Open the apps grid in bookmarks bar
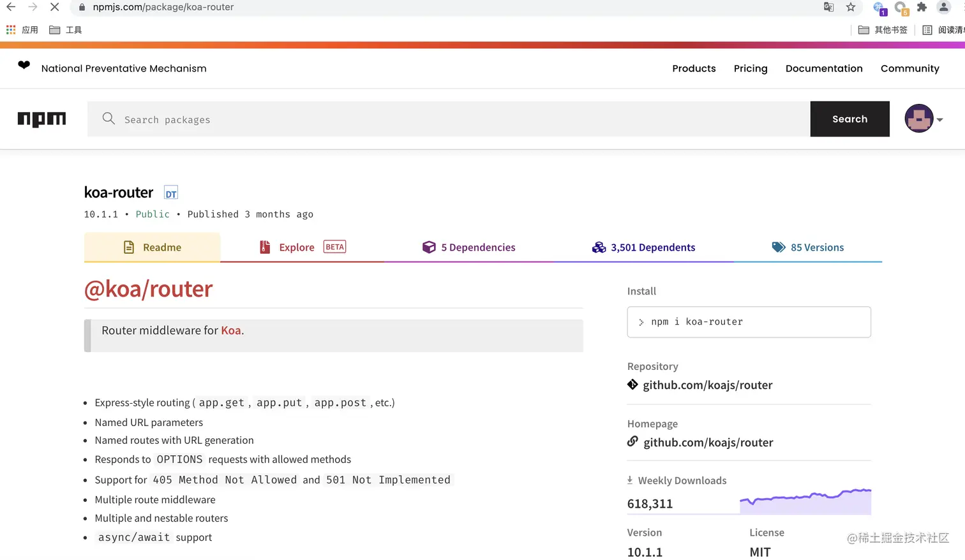The width and height of the screenshot is (965, 560). 11,30
